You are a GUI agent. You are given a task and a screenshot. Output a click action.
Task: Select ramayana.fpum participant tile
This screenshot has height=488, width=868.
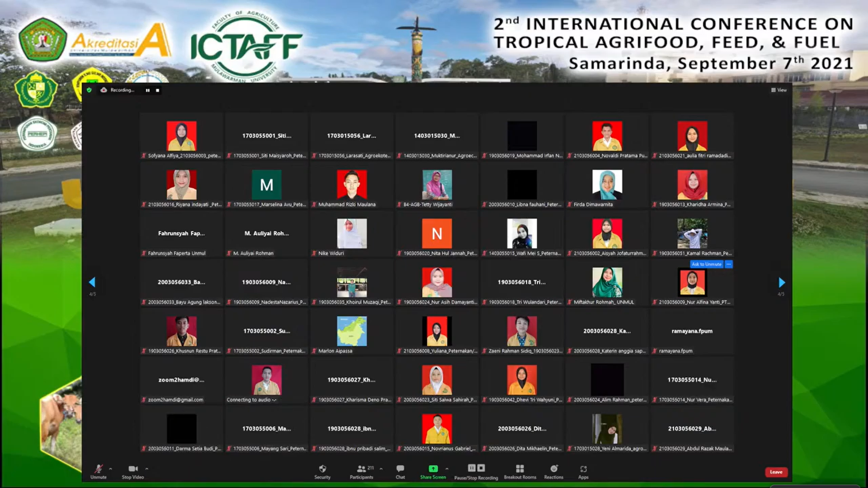click(x=692, y=331)
